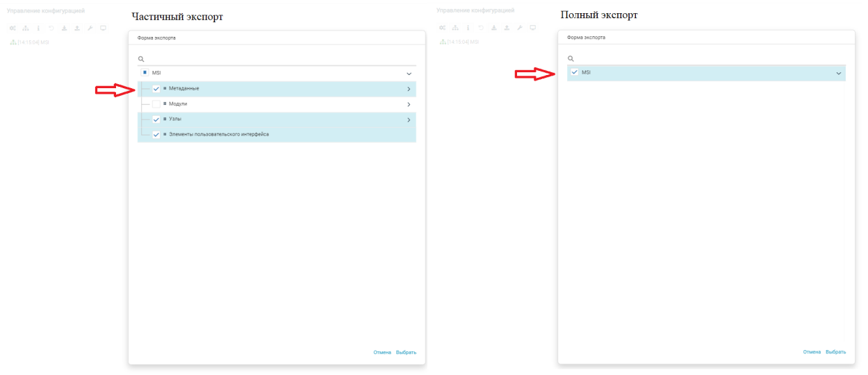Uncheck the Метаданные checkbox
The height and width of the screenshot is (375, 868).
point(156,89)
